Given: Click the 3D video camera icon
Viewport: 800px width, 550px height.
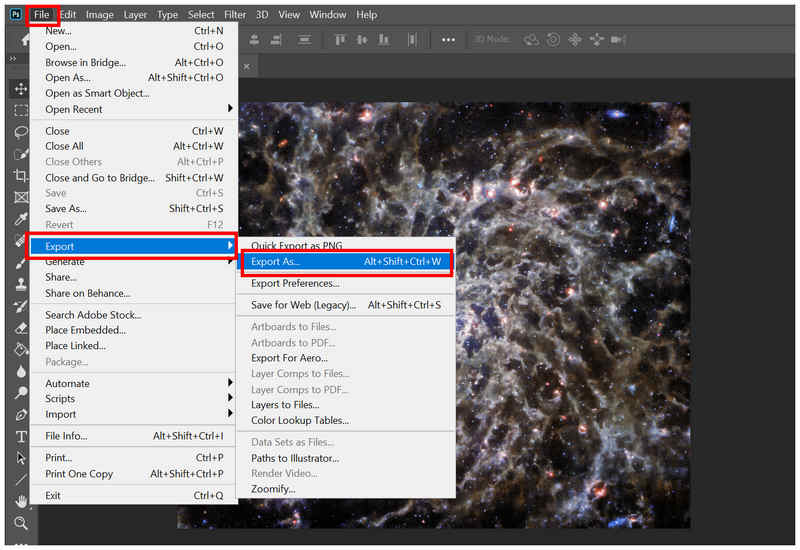Looking at the screenshot, I should coord(618,40).
